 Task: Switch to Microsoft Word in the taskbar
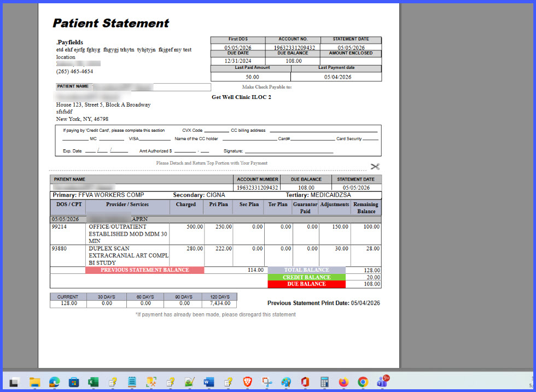(208, 382)
